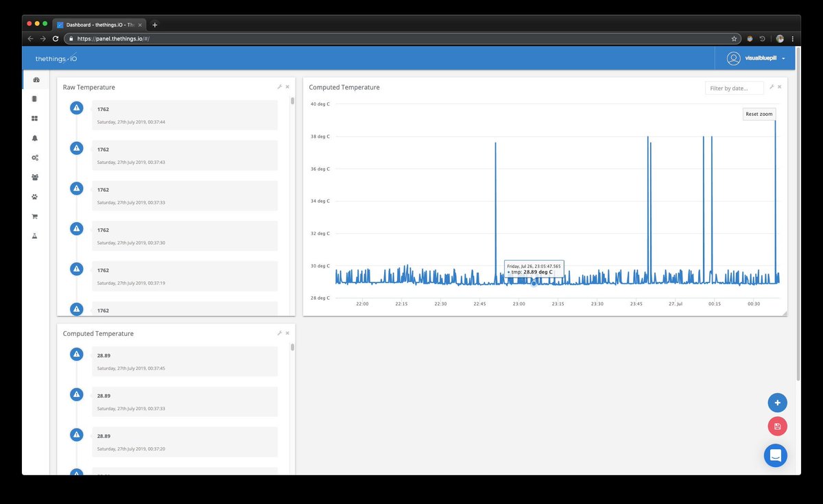Bookmark the page with the star icon

click(734, 39)
